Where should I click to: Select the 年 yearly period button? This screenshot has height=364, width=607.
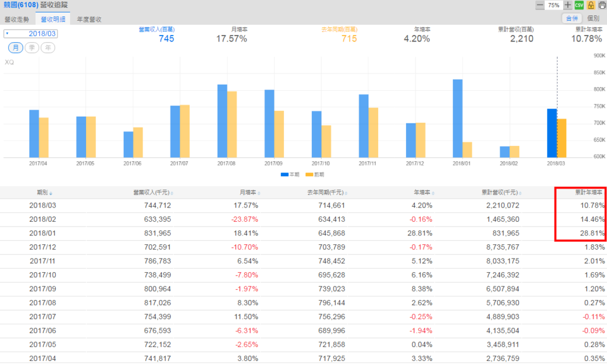tap(48, 47)
